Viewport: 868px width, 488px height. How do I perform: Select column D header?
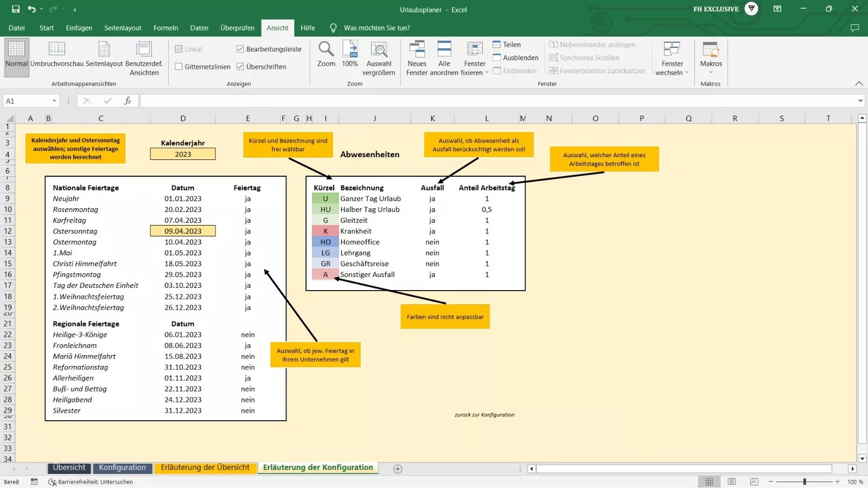coord(183,118)
